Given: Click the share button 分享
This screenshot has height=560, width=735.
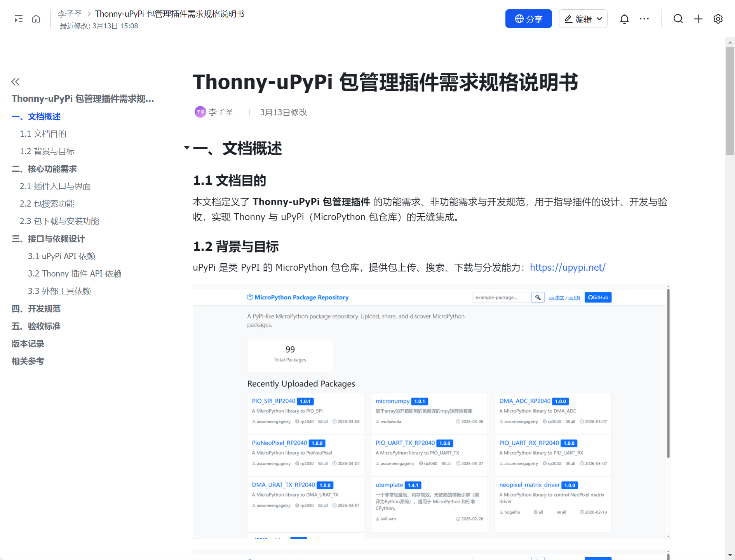Looking at the screenshot, I should (x=528, y=19).
